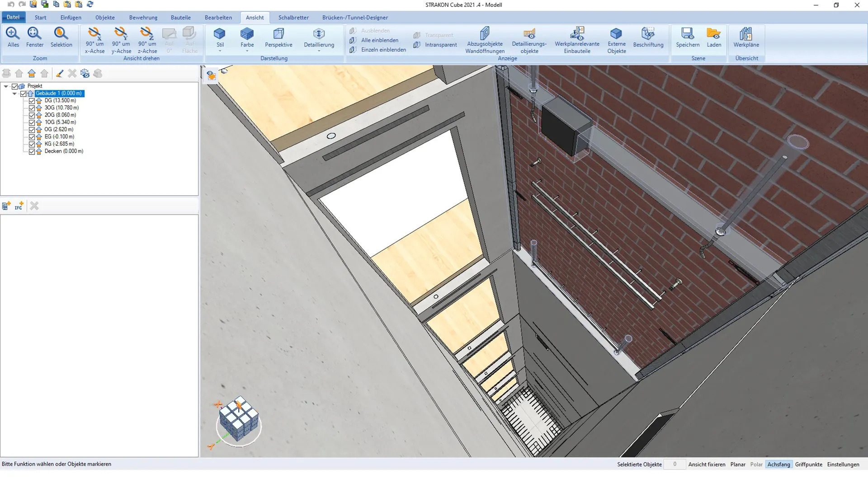Viewport: 868px width, 488px height.
Task: Click Alle einblenden button
Action: point(379,40)
